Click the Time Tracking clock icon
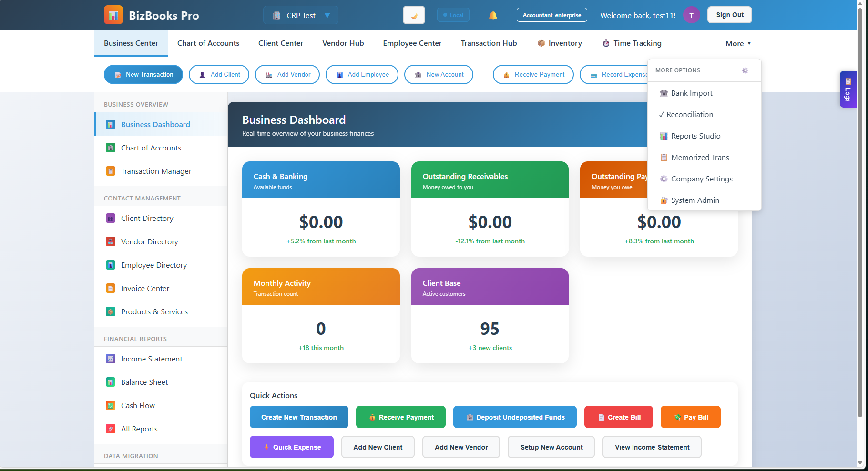The height and width of the screenshot is (471, 868). pos(606,43)
